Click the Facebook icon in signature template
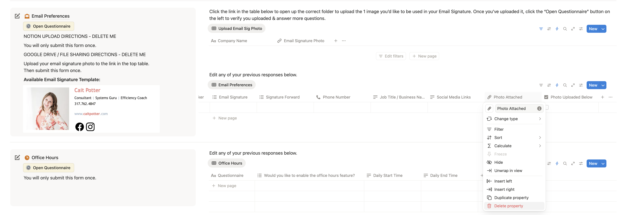This screenshot has height=215, width=644. pyautogui.click(x=79, y=127)
